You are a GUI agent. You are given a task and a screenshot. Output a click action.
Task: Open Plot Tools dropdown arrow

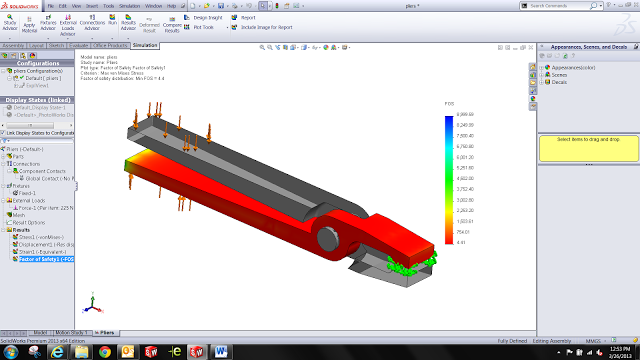(227, 27)
